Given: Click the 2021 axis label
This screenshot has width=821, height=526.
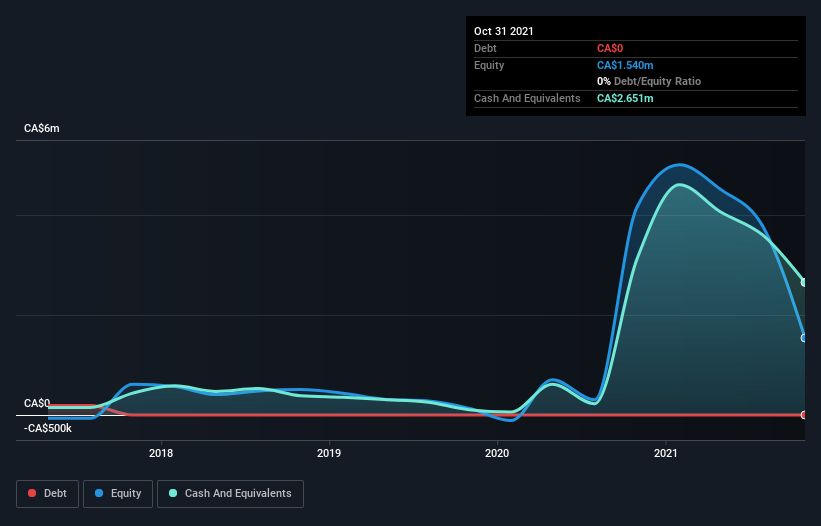Looking at the screenshot, I should [x=665, y=453].
